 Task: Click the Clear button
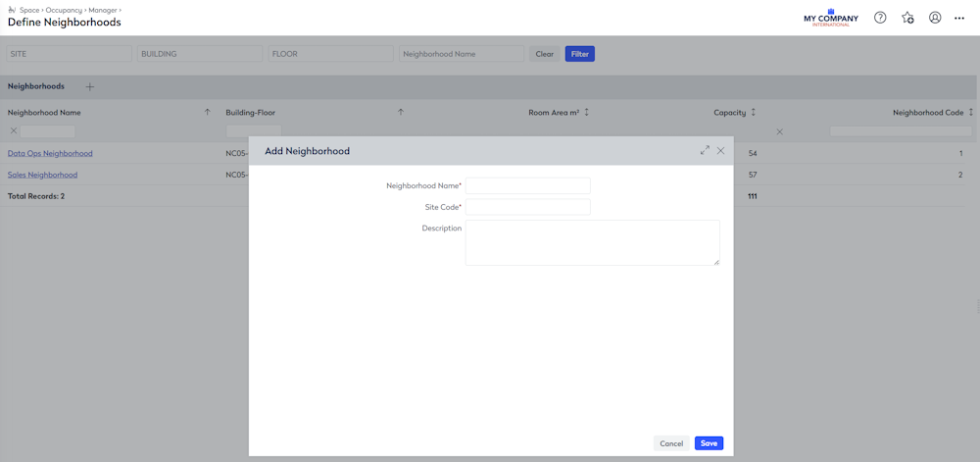[x=544, y=54]
